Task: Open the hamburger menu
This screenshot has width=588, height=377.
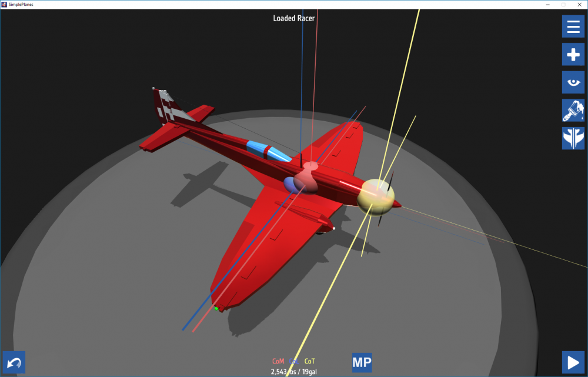Action: click(573, 26)
